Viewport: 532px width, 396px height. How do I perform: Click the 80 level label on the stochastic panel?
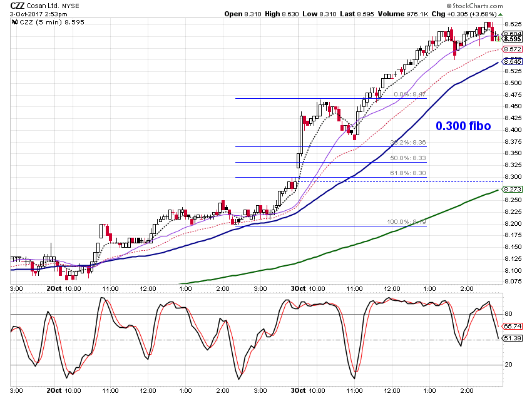[x=509, y=314]
